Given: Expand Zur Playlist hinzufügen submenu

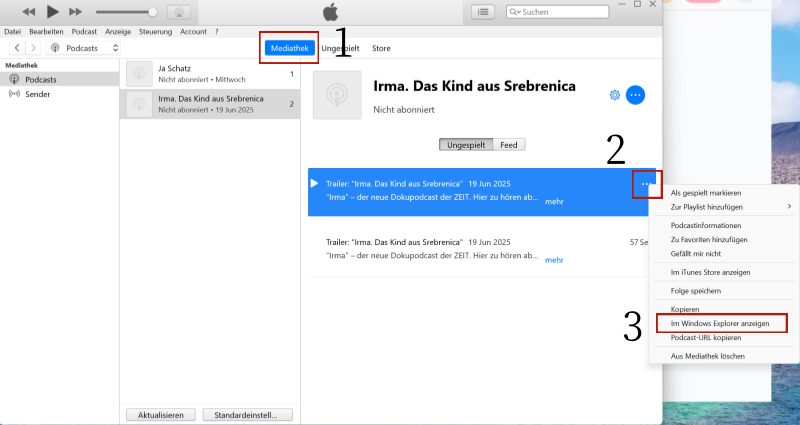Looking at the screenshot, I should pos(723,207).
